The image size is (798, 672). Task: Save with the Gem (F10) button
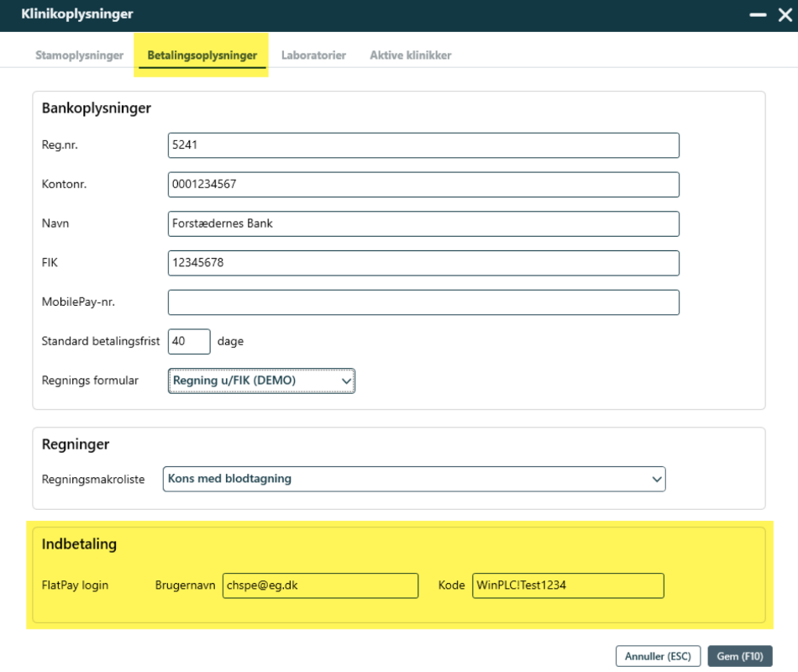[x=739, y=656]
